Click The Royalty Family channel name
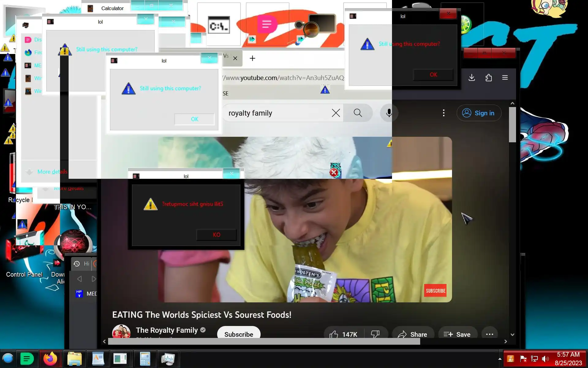The width and height of the screenshot is (588, 368). [x=167, y=330]
